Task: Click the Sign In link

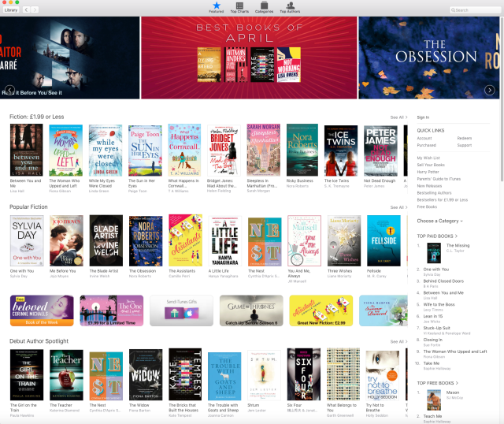Action: 423,117
